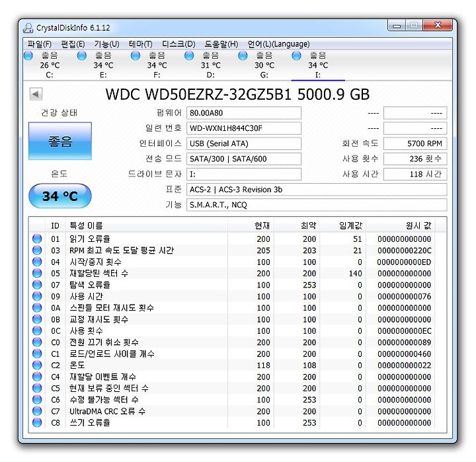
Task: Click status orb for C4 재할당 이벤트 개수
Action: point(37,377)
